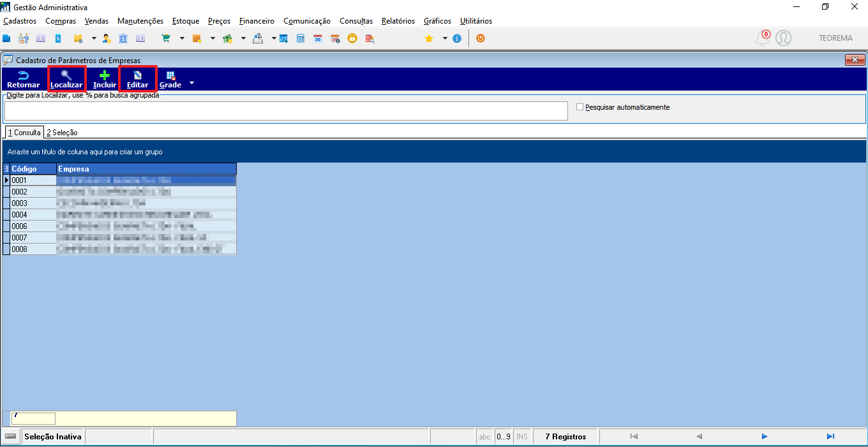Expand the dropdown next to shopping cart
This screenshot has width=868, height=447.
pyautogui.click(x=182, y=38)
